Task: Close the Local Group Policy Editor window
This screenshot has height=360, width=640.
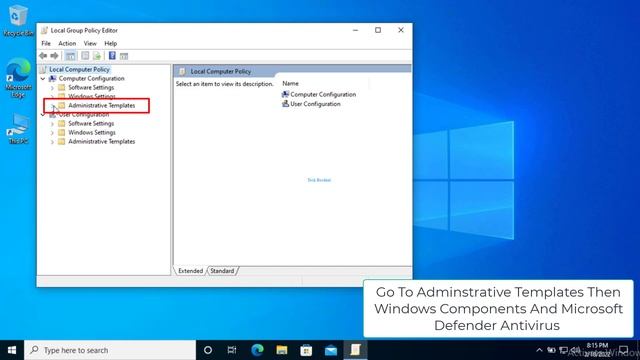Action: [x=401, y=30]
